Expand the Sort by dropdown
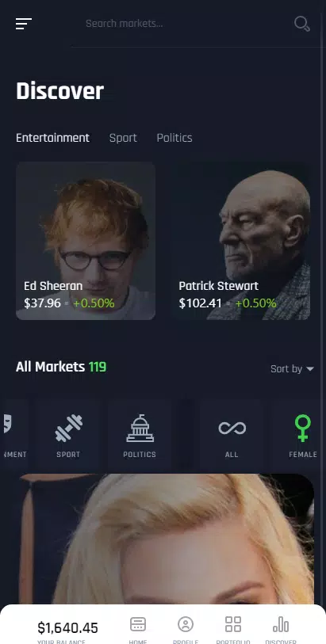This screenshot has width=326, height=644. pos(293,369)
